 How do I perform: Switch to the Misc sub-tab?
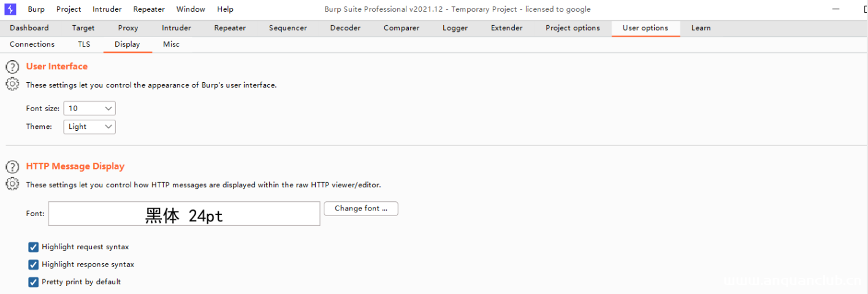(171, 44)
